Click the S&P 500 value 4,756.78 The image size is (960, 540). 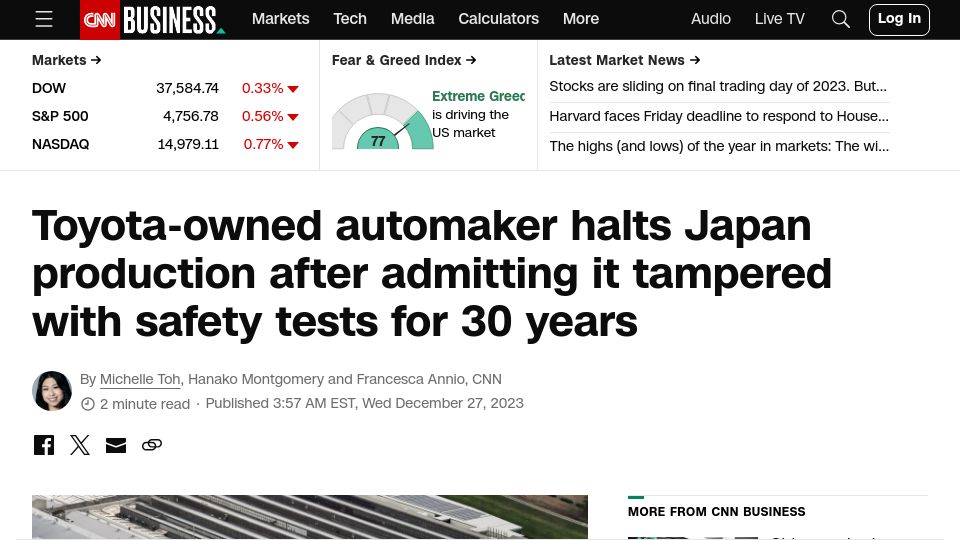point(190,116)
